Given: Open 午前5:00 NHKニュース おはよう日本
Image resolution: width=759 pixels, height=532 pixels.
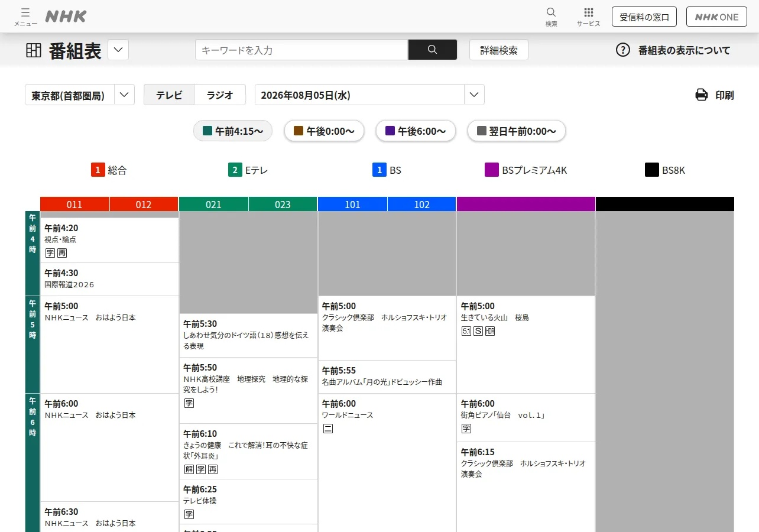Looking at the screenshot, I should tap(109, 345).
